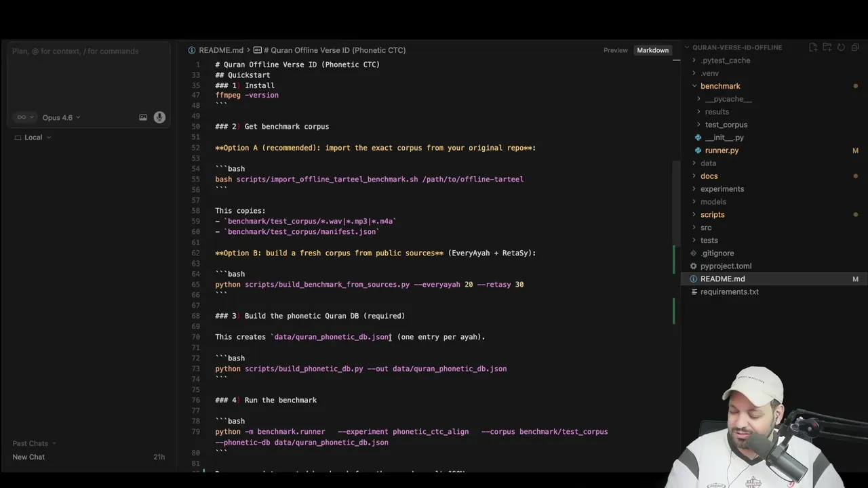Click the New Folder icon in explorer
Screen dimensions: 868x488
[x=827, y=47]
